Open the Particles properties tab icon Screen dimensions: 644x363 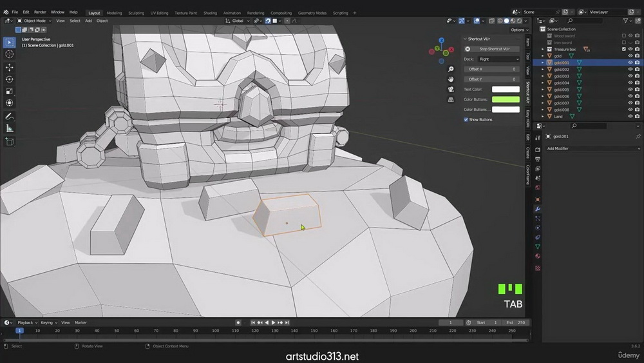pos(538,219)
